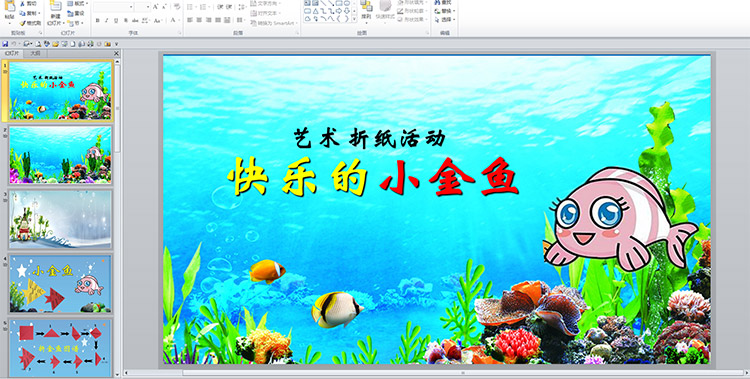
Task: Switch to the Slides pane tab
Action: (x=11, y=54)
